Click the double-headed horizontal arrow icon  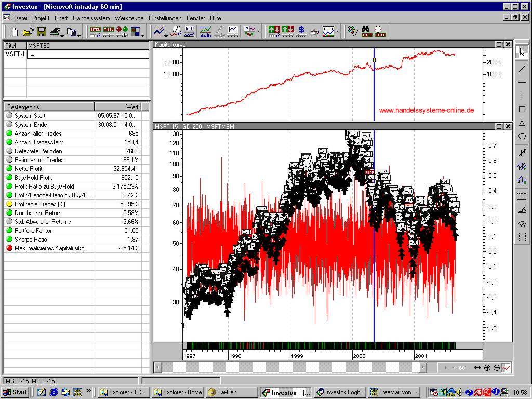click(477, 367)
